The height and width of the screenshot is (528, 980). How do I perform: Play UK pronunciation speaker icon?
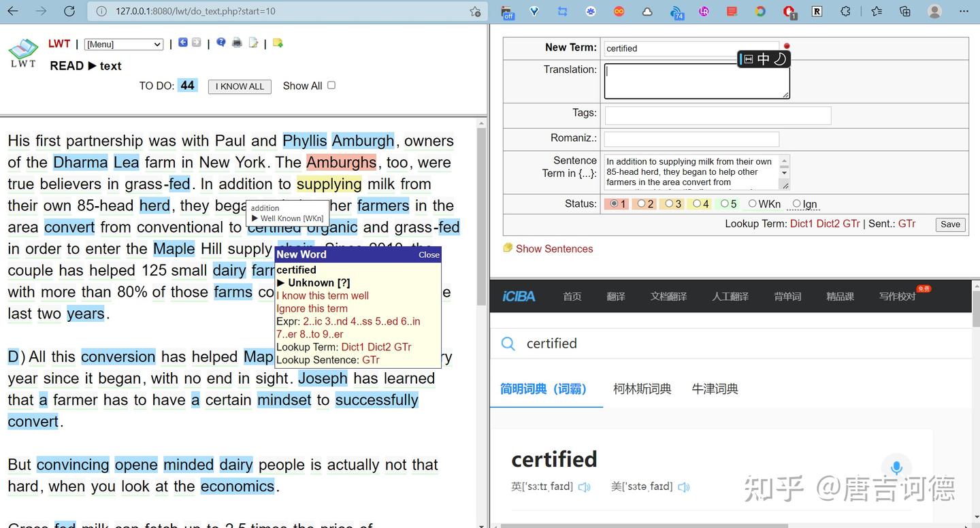(584, 487)
